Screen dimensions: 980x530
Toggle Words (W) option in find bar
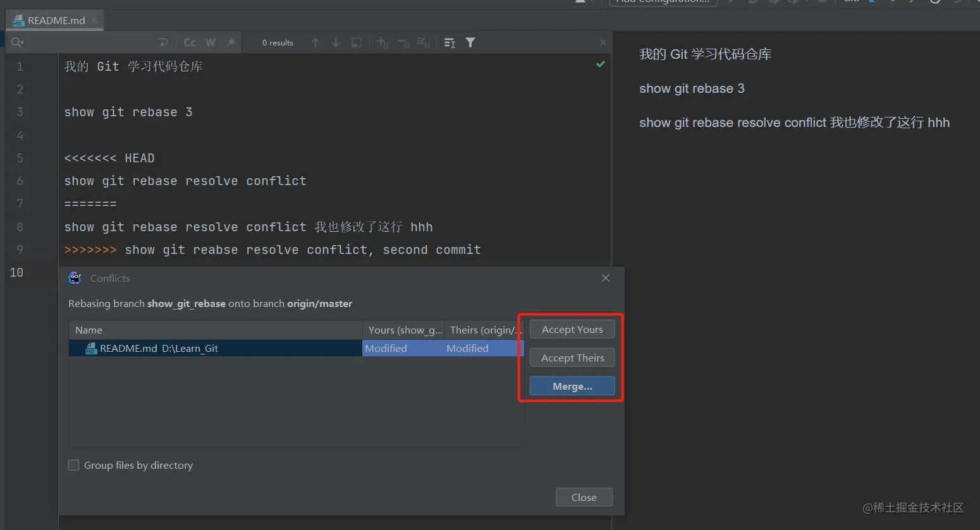pyautogui.click(x=211, y=42)
